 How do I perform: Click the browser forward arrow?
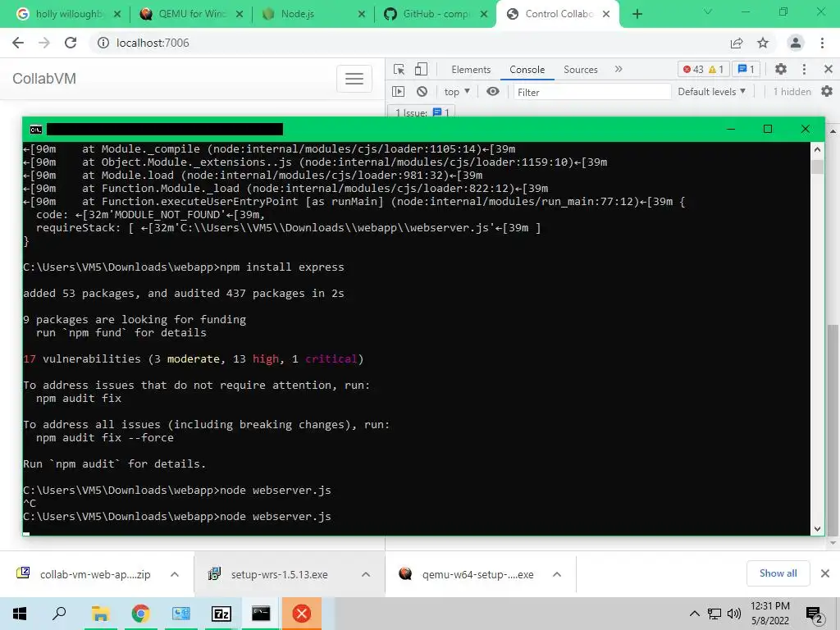tap(44, 43)
